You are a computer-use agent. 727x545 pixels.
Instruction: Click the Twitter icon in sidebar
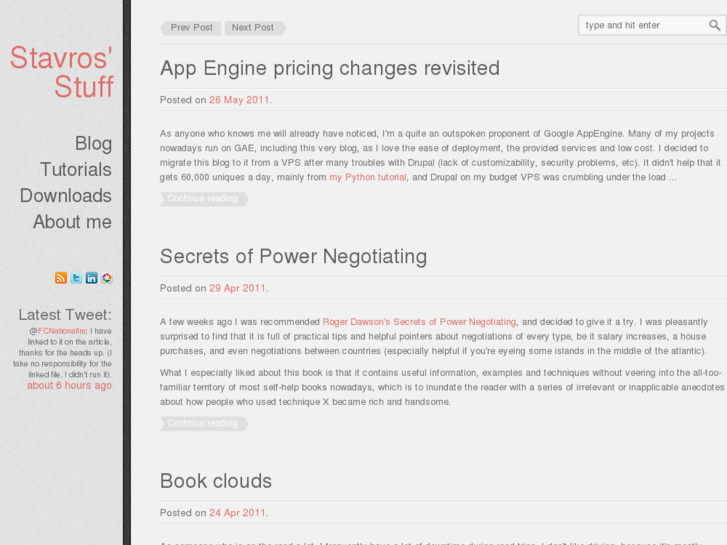pyautogui.click(x=76, y=278)
